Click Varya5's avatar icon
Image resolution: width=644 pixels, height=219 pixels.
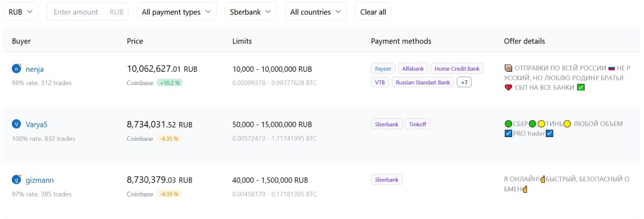16,124
